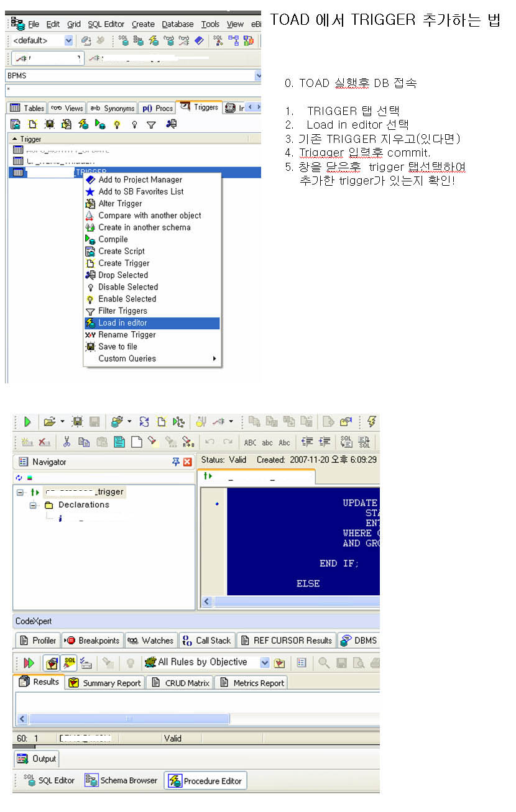Click the open folder icon in Procedure Editor toolbar
This screenshot has width=516, height=812.
click(x=49, y=422)
